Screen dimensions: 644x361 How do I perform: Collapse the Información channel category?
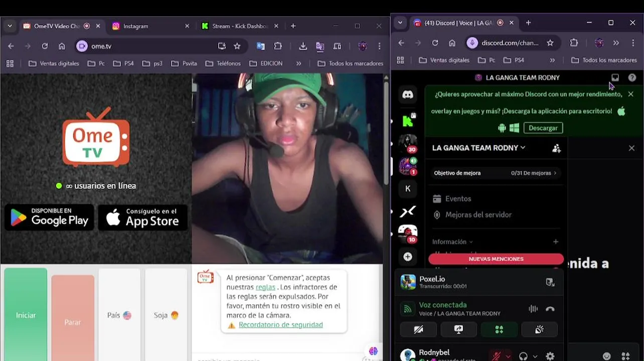pos(452,242)
